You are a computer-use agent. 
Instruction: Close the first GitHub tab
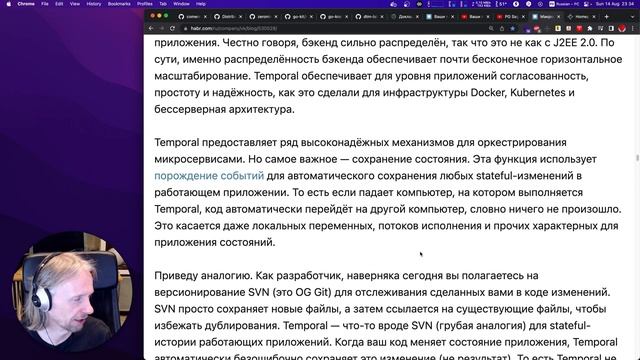[x=205, y=17]
